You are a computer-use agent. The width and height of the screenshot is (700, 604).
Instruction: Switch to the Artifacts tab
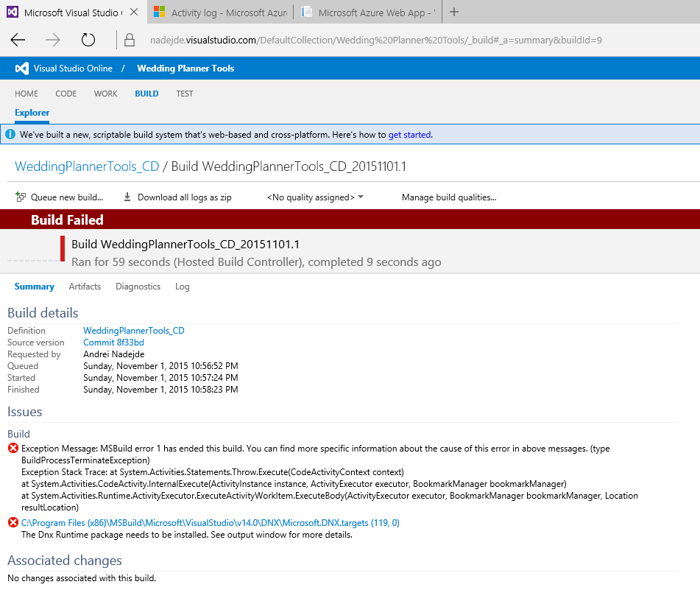point(85,287)
